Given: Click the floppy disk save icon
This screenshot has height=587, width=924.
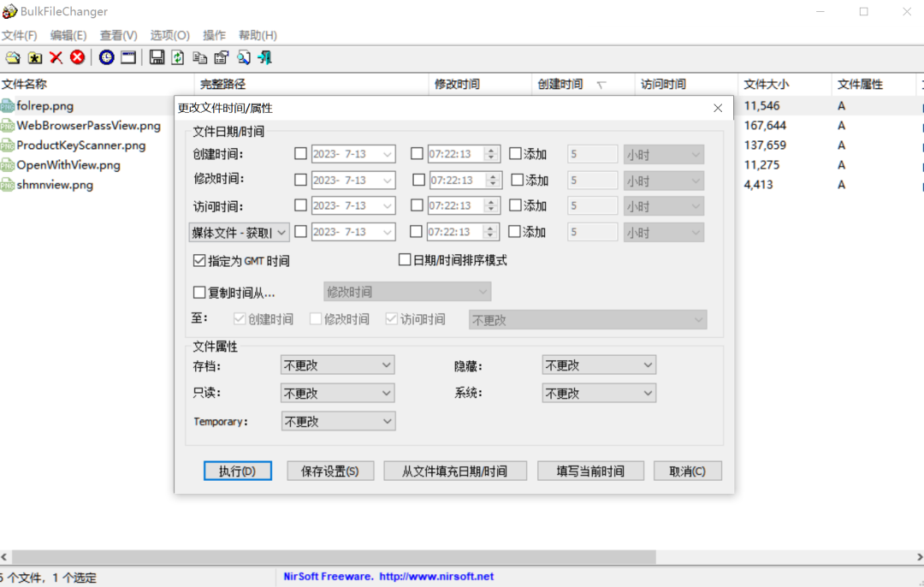Looking at the screenshot, I should click(157, 57).
